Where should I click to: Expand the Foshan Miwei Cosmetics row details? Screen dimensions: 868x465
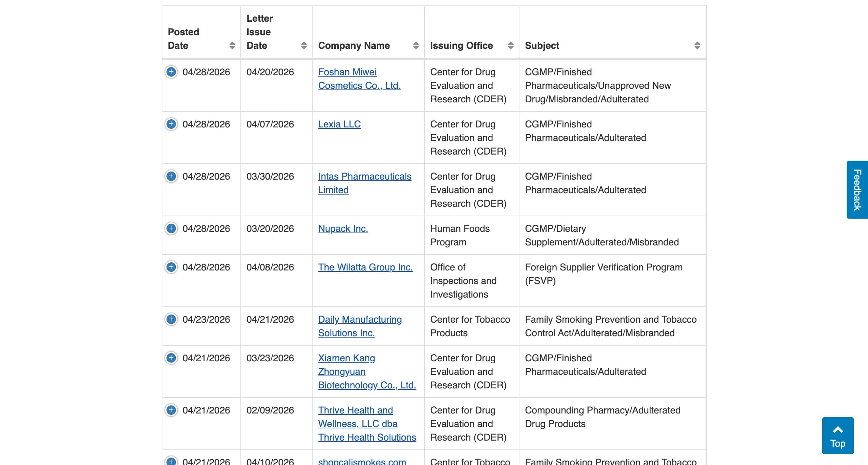(x=171, y=72)
